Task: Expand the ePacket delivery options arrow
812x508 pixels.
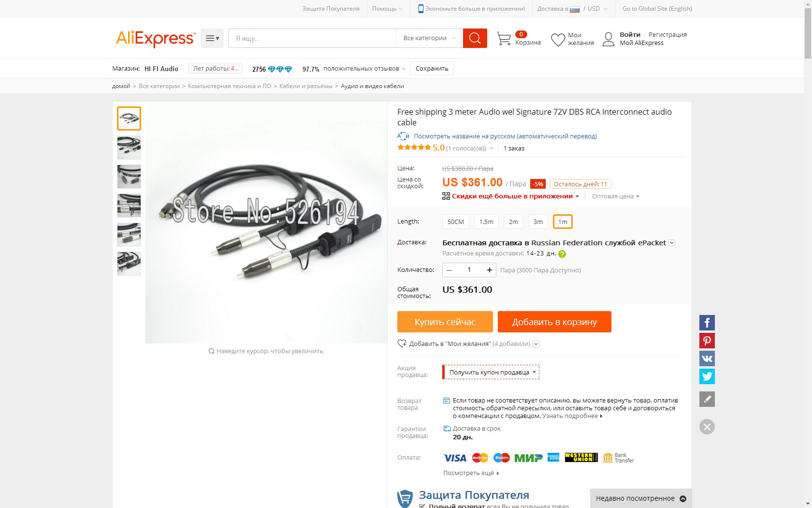Action: [672, 243]
